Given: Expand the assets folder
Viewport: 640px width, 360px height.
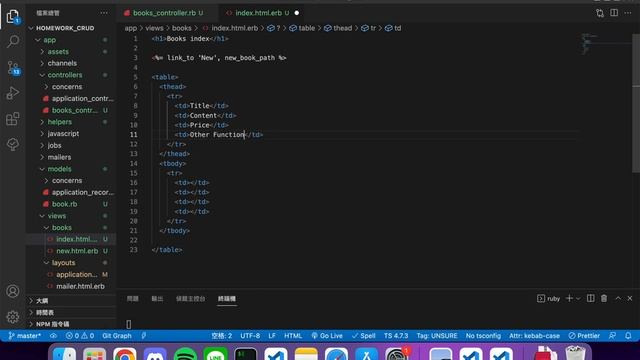Looking at the screenshot, I should click(58, 52).
